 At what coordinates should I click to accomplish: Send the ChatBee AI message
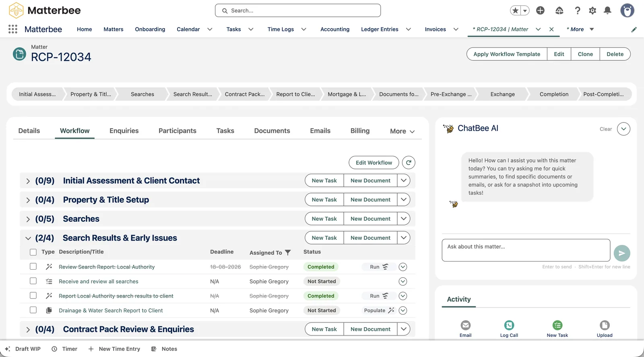(x=622, y=253)
